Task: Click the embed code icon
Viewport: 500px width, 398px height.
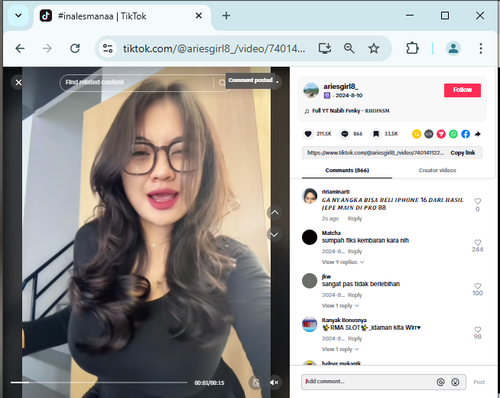Action: coord(429,134)
